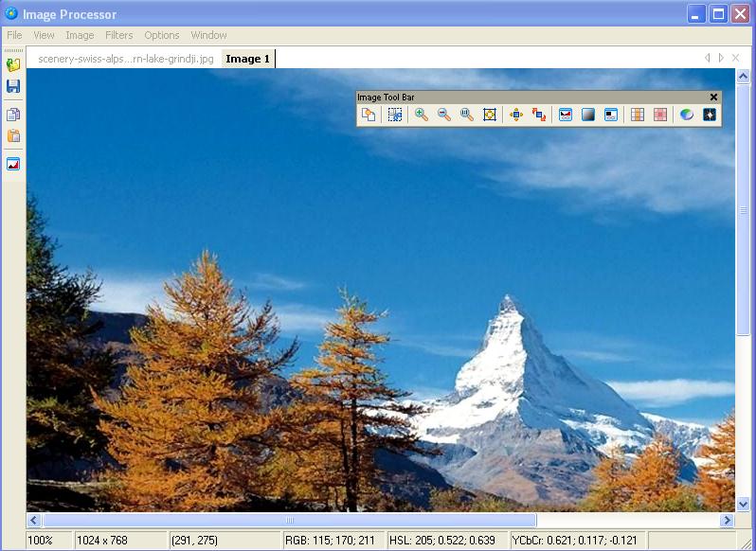Viewport: 756px width, 551px height.
Task: Click the YCbCr values status entry
Action: [578, 541]
